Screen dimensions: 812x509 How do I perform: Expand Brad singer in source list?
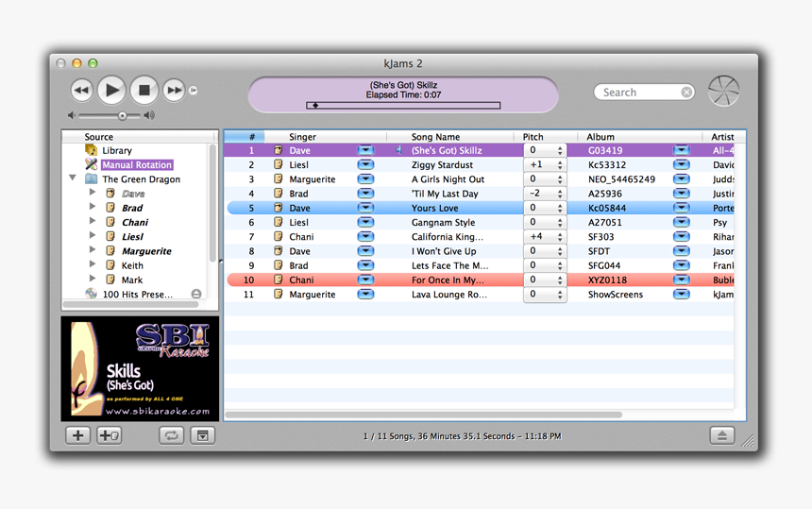tap(93, 207)
